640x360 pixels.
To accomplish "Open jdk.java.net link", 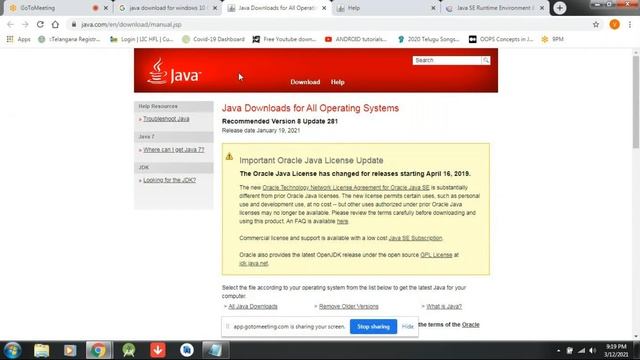I will (x=253, y=263).
